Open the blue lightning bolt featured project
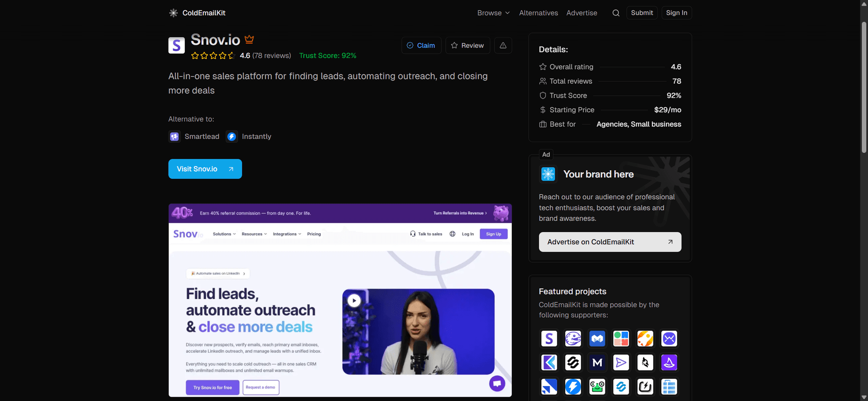The image size is (868, 401). tap(573, 387)
